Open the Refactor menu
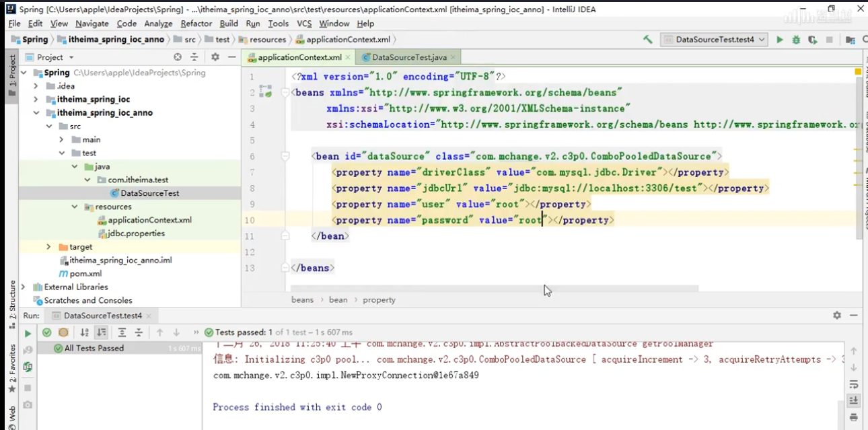Viewport: 868px width, 430px height. pyautogui.click(x=196, y=24)
